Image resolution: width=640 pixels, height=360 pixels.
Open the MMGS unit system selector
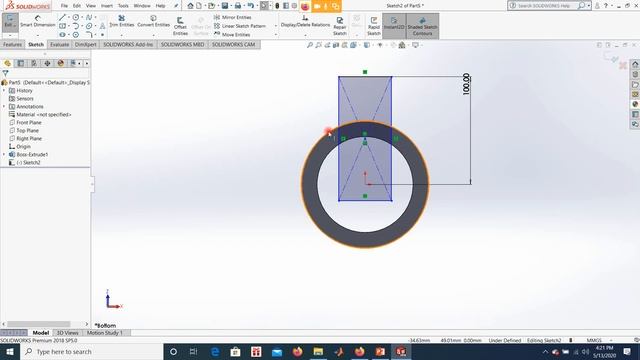pos(594,340)
